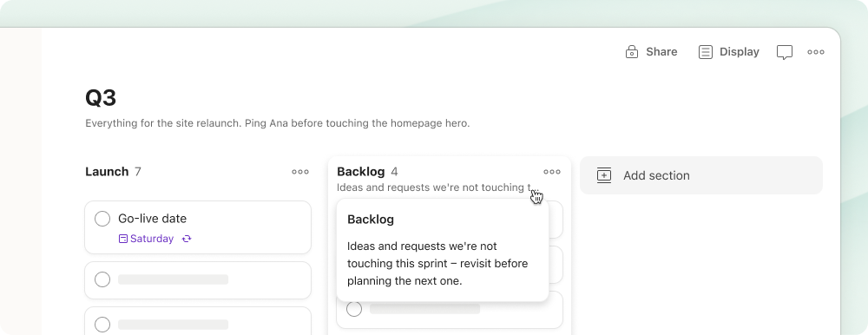This screenshot has height=335, width=868.
Task: Check off the task card below Go-live date
Action: 102,279
